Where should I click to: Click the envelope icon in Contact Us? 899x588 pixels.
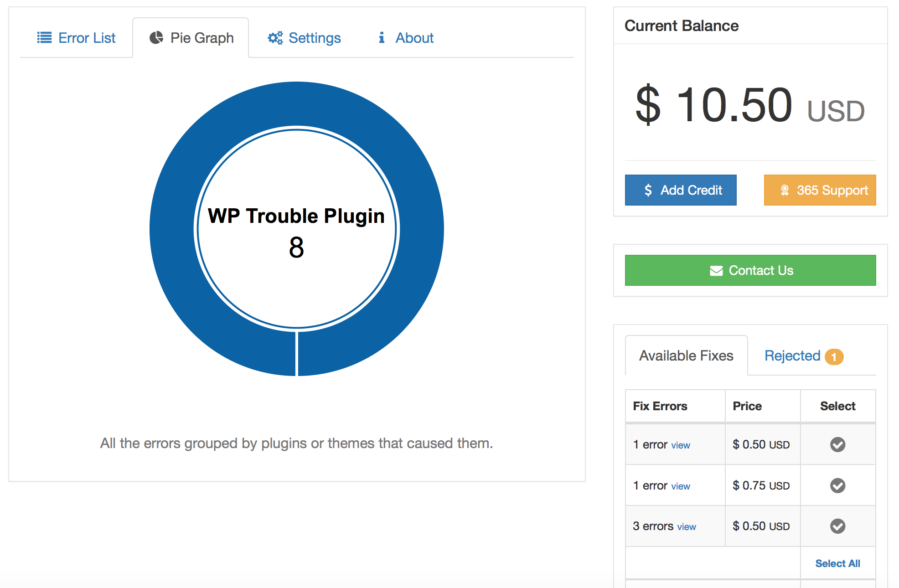(716, 271)
